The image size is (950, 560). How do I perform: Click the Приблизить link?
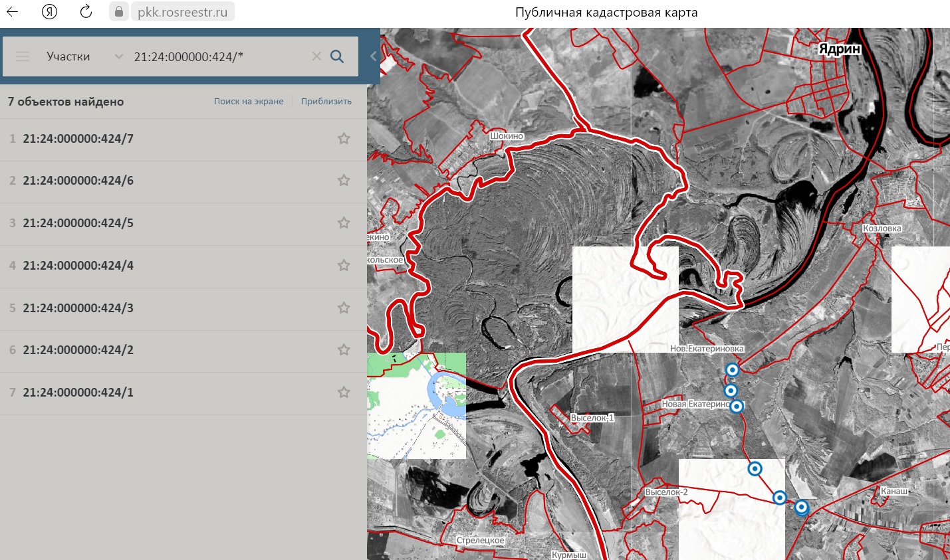click(326, 102)
